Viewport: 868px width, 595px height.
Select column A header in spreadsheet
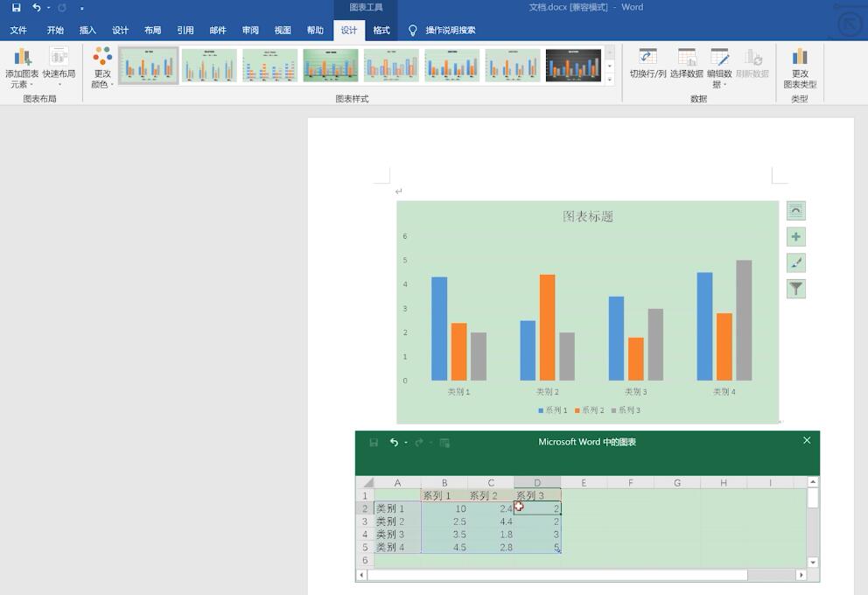point(397,483)
